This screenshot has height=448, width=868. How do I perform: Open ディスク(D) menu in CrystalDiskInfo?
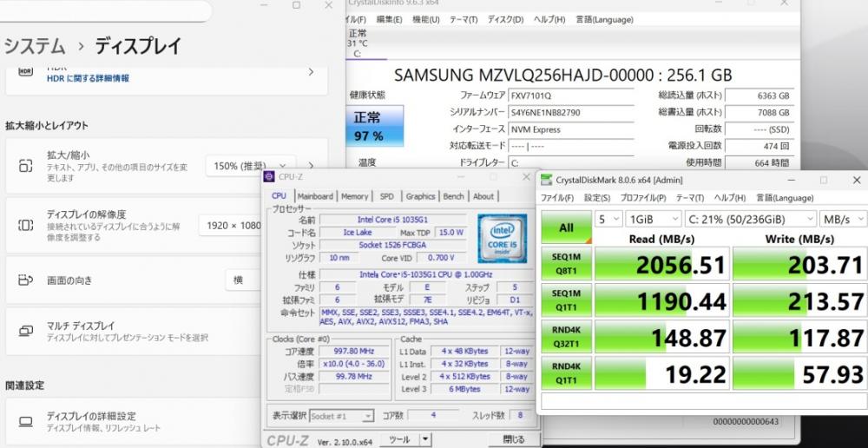(505, 19)
